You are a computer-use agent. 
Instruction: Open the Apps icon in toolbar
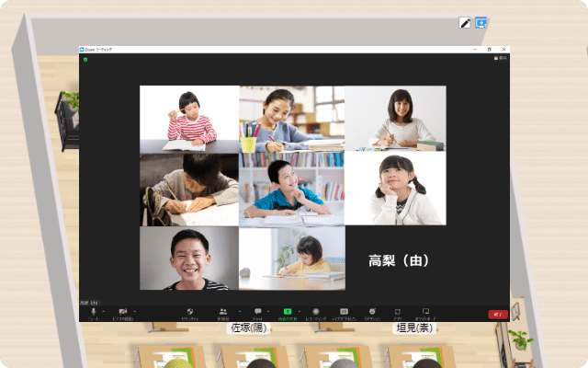click(x=398, y=313)
